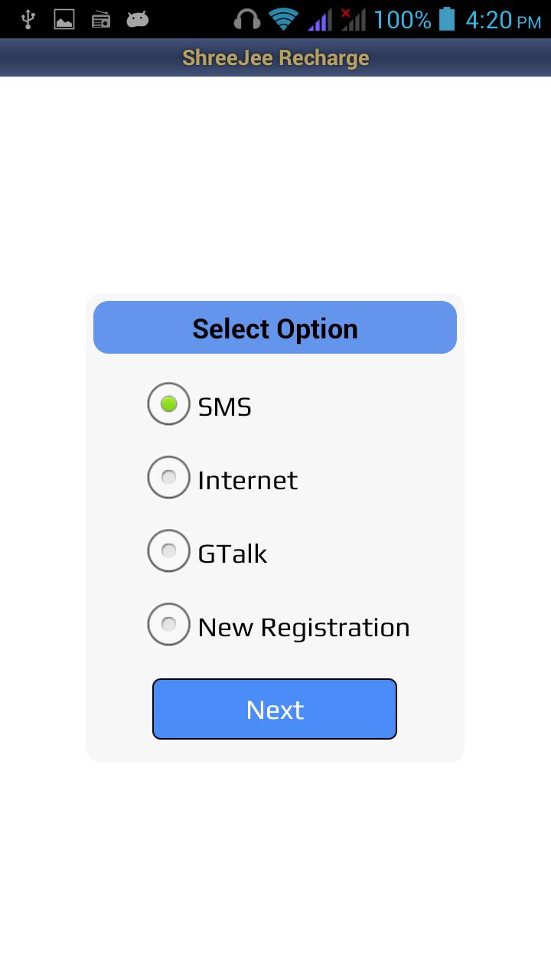
Task: Tap the Android debug notification icon
Action: pyautogui.click(x=138, y=19)
